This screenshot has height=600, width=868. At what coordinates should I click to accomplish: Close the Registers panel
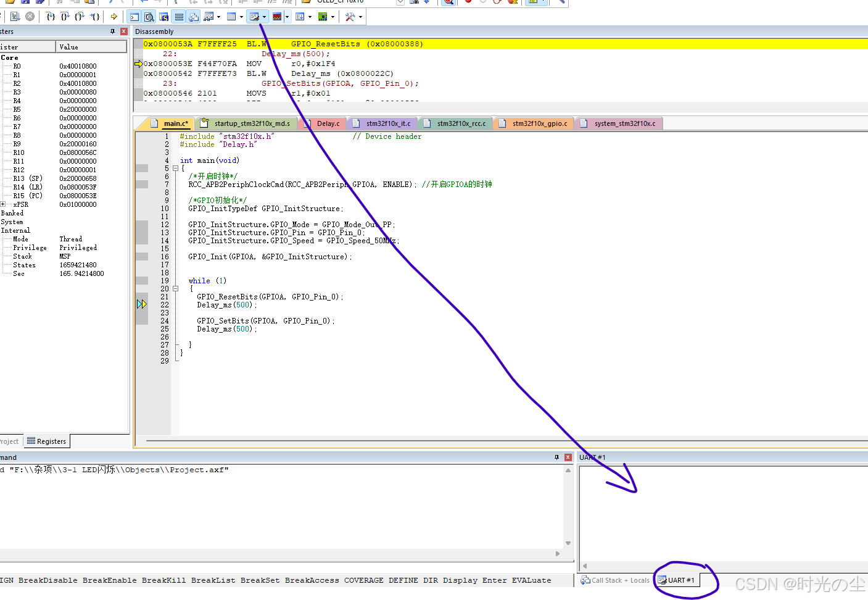coord(123,31)
